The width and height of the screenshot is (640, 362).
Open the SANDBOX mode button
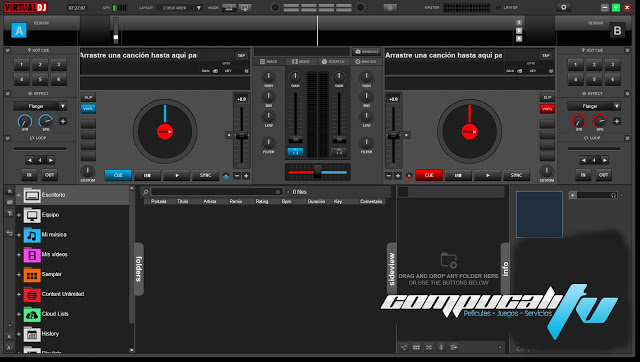(367, 52)
